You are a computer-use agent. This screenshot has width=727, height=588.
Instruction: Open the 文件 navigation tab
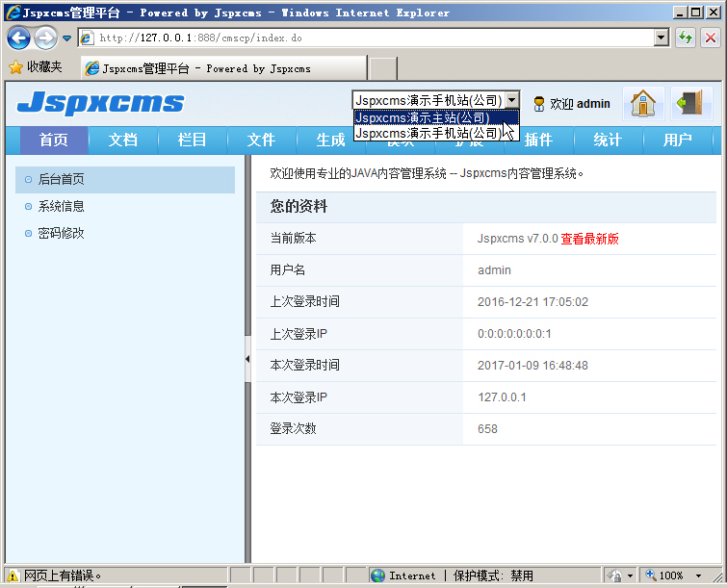[x=261, y=140]
